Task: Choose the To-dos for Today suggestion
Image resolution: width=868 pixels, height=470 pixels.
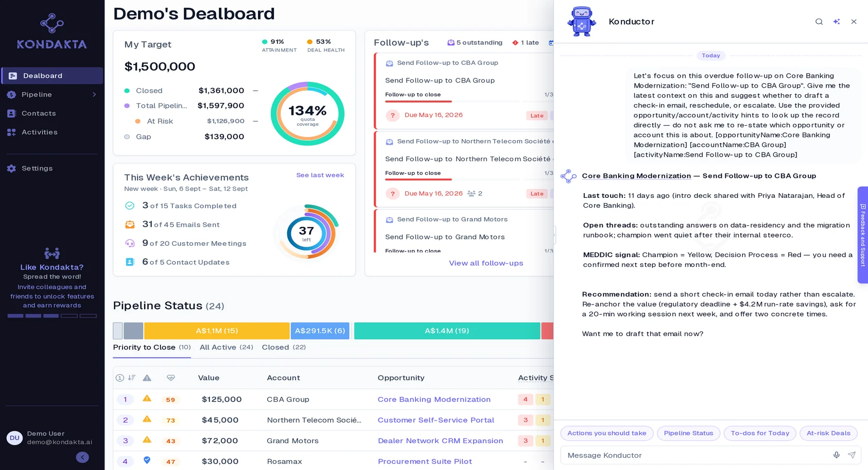Action: pyautogui.click(x=760, y=433)
